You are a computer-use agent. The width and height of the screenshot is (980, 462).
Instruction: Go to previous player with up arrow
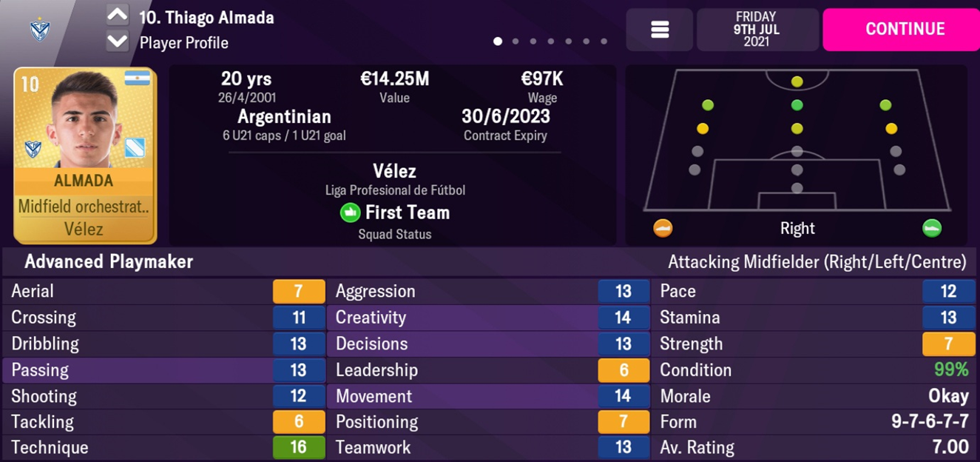(x=117, y=16)
